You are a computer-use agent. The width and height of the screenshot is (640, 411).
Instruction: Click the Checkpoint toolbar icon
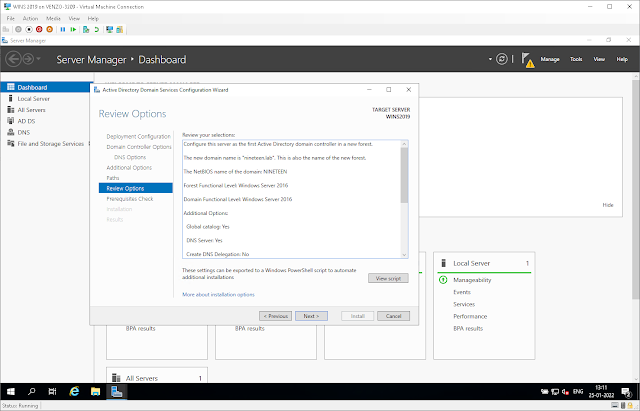tap(86, 29)
